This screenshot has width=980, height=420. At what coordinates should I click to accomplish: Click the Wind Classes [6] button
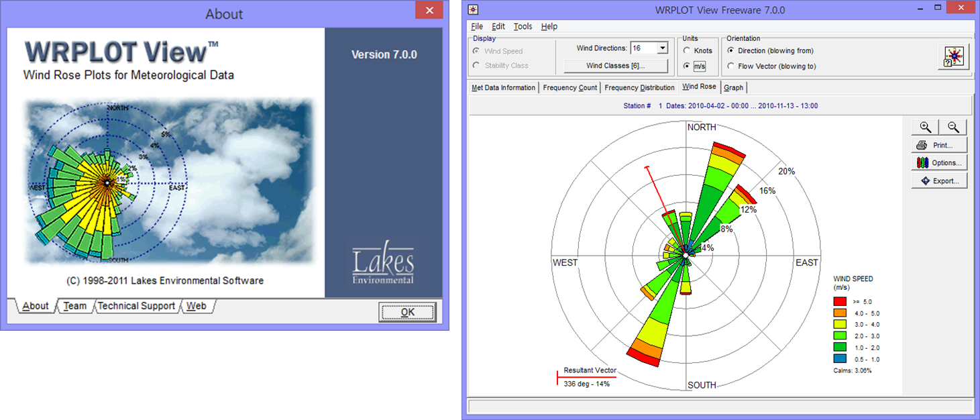coord(616,66)
